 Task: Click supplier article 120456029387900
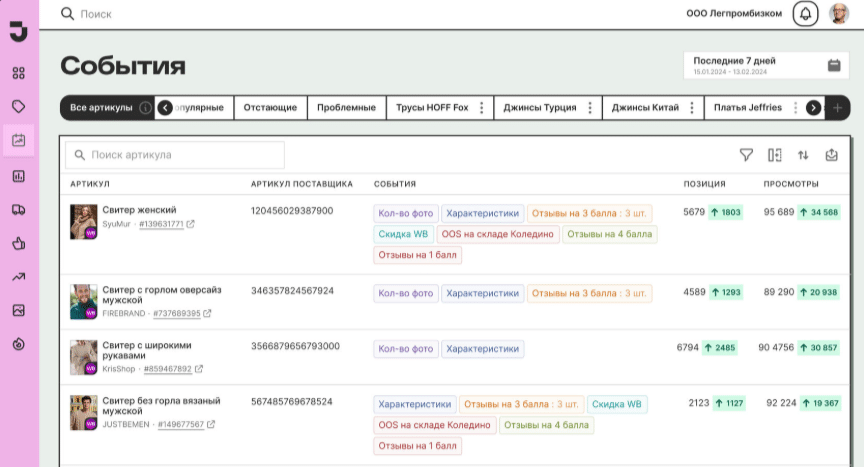[292, 211]
